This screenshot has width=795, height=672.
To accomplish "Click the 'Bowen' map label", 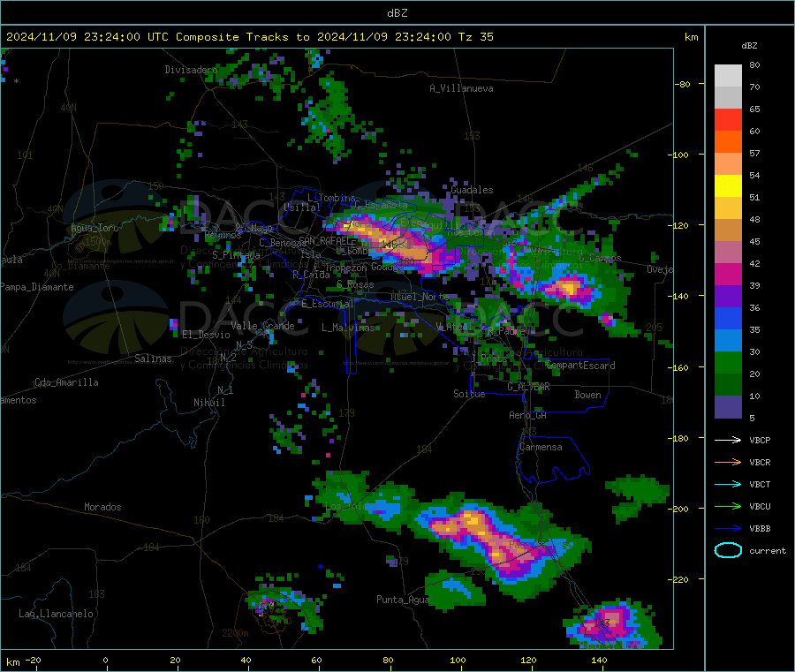I will pyautogui.click(x=588, y=395).
